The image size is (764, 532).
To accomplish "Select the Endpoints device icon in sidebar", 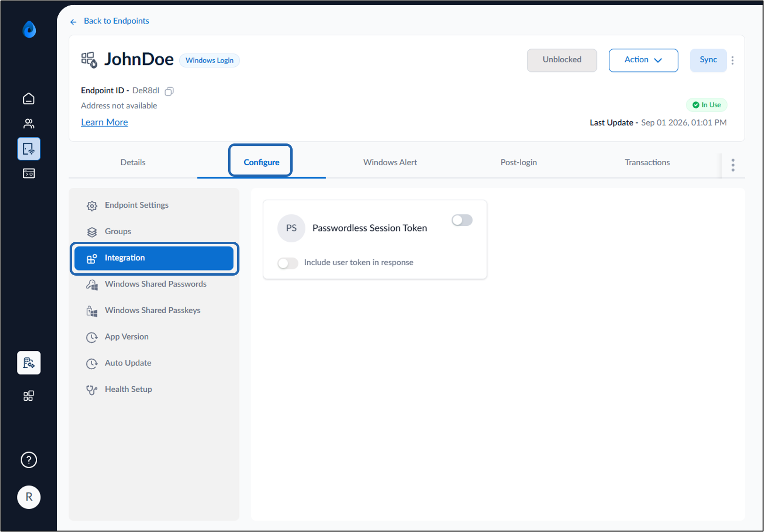I will point(29,149).
